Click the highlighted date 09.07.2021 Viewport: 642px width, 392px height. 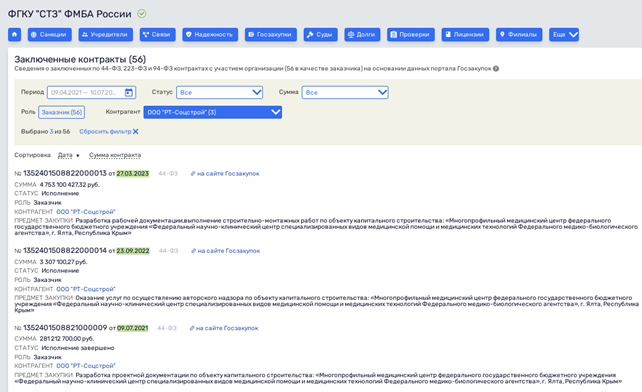[x=133, y=328]
